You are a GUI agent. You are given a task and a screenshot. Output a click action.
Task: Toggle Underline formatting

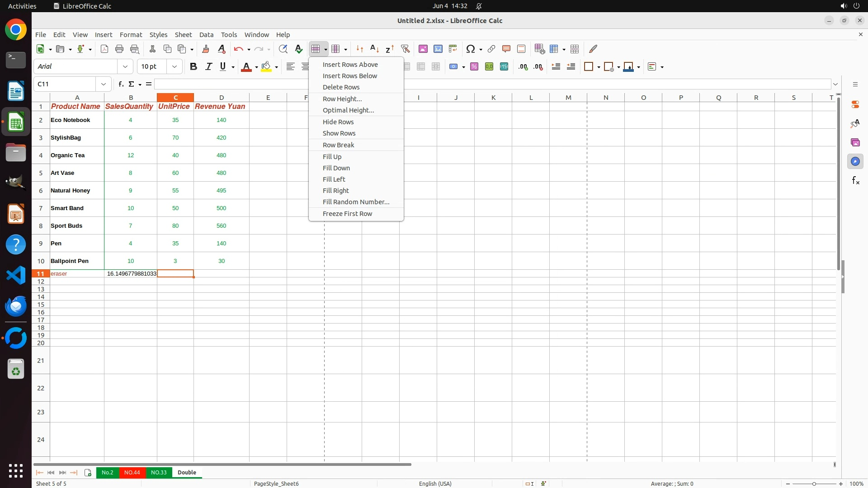coord(223,66)
